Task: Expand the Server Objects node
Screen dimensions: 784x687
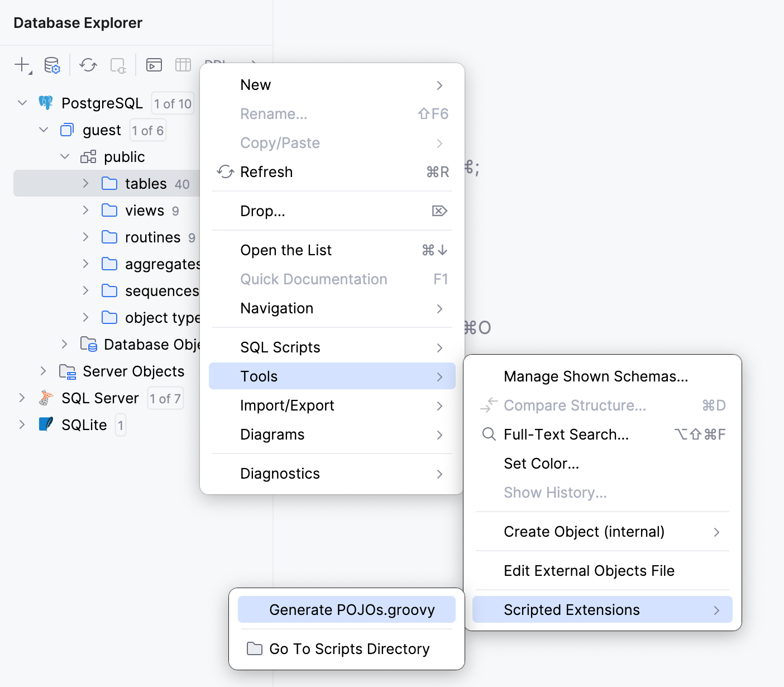Action: click(x=43, y=371)
